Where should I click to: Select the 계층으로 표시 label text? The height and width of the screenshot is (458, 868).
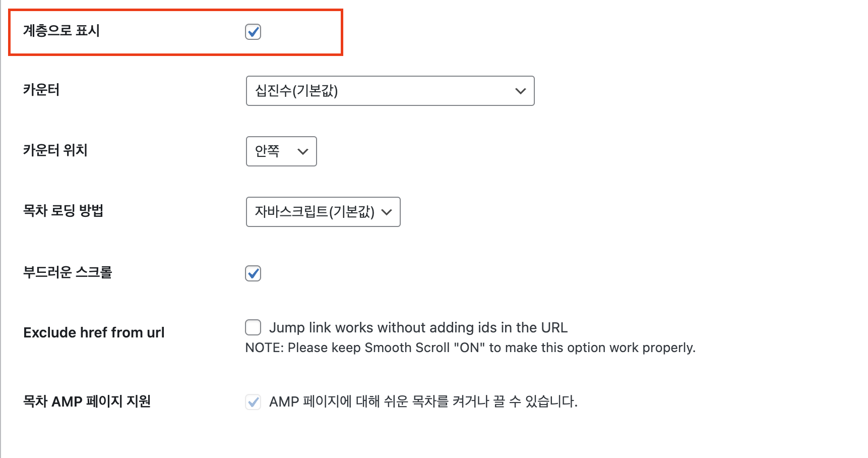pos(63,30)
